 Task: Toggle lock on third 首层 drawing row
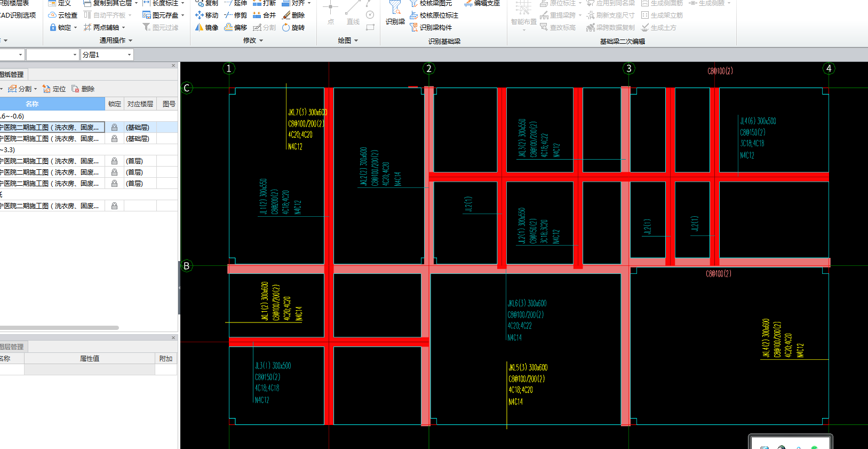114,184
